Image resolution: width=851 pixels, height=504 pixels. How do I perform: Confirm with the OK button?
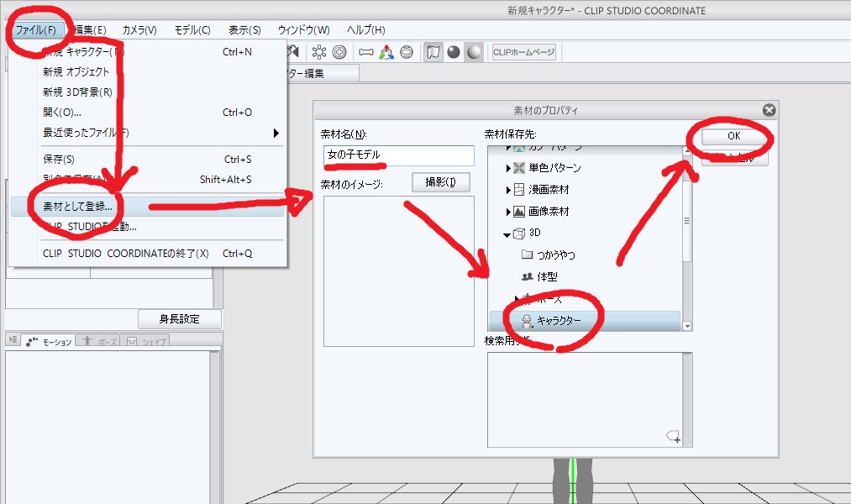click(733, 135)
